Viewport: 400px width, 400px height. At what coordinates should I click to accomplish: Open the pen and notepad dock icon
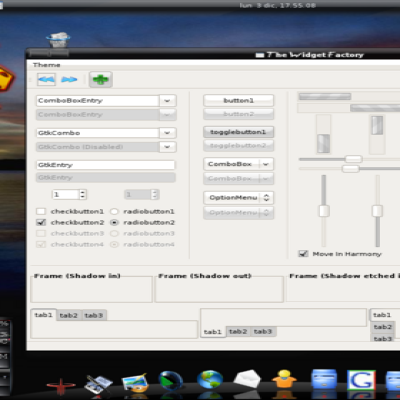(x=98, y=384)
